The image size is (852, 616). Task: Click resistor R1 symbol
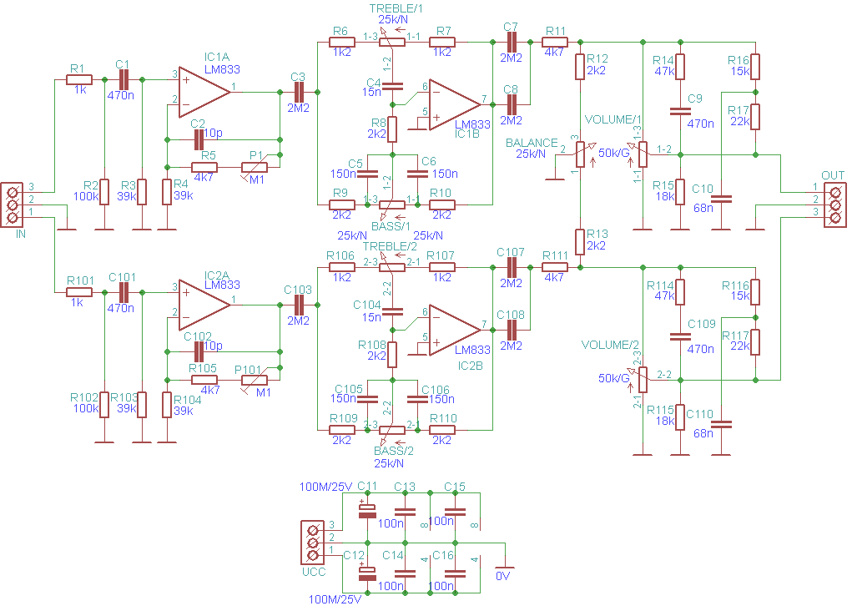tap(79, 79)
